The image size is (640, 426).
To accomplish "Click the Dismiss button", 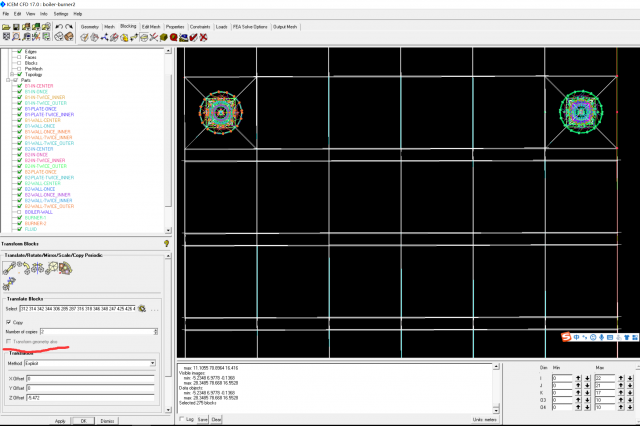I will [106, 421].
